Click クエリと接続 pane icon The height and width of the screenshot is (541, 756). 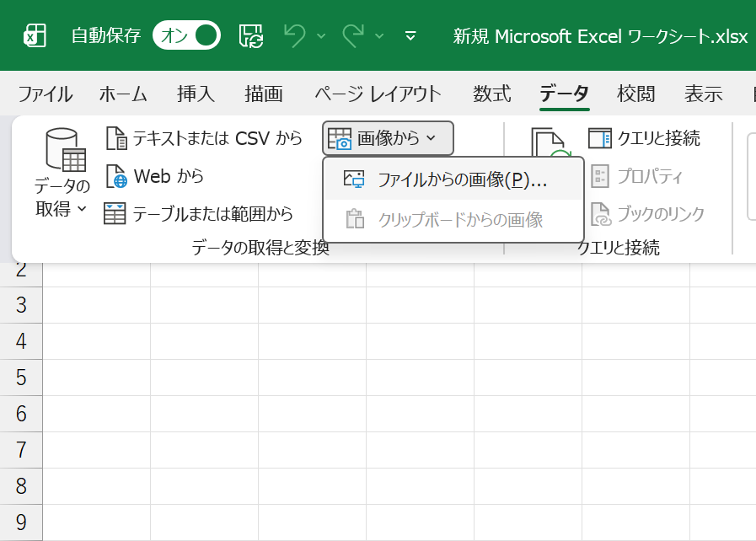click(x=600, y=138)
